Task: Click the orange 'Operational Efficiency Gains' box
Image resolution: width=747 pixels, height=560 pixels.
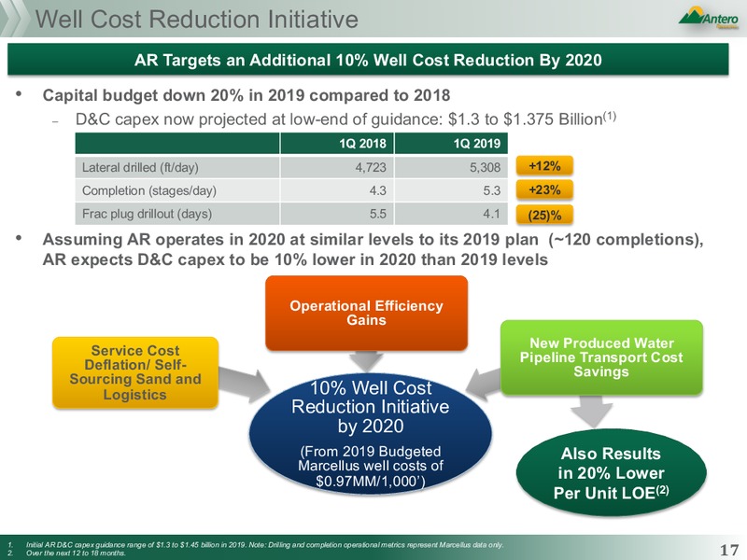Action: (366, 313)
